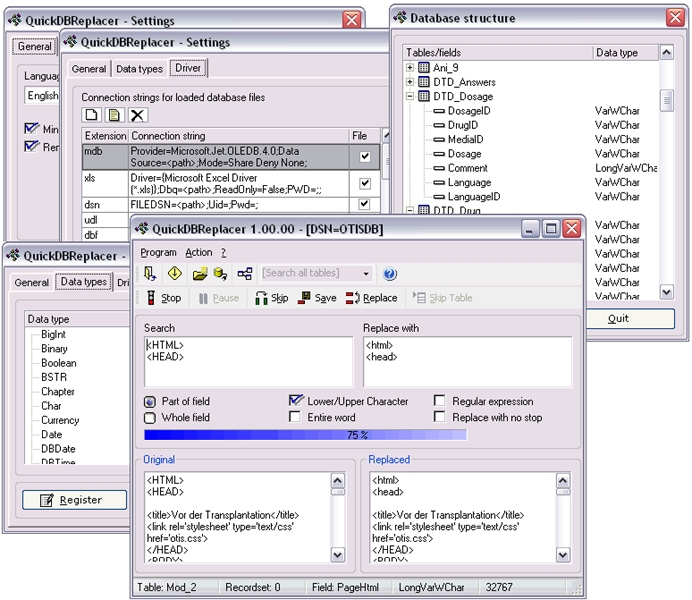
Task: Click the exit door icon in toolbar
Action: click(150, 273)
